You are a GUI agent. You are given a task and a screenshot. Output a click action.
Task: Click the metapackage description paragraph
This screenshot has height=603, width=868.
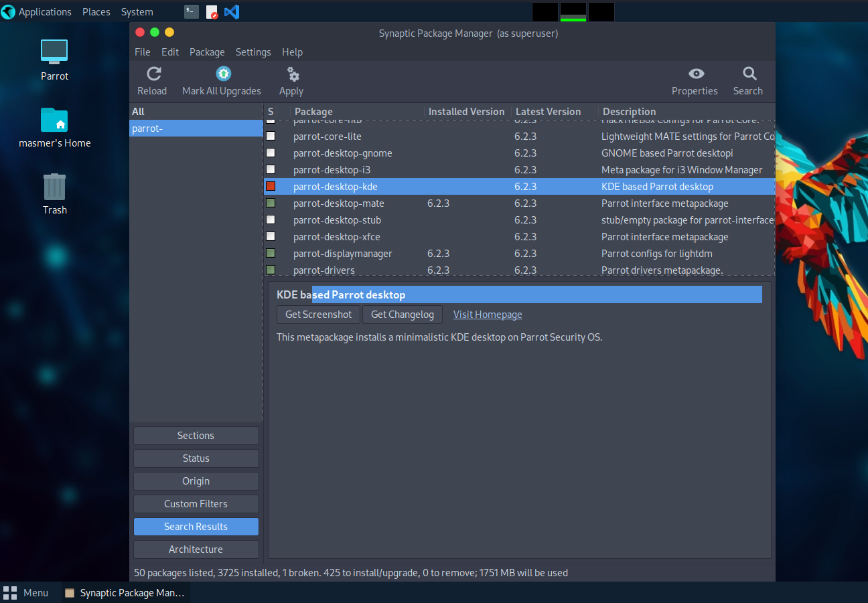point(439,337)
